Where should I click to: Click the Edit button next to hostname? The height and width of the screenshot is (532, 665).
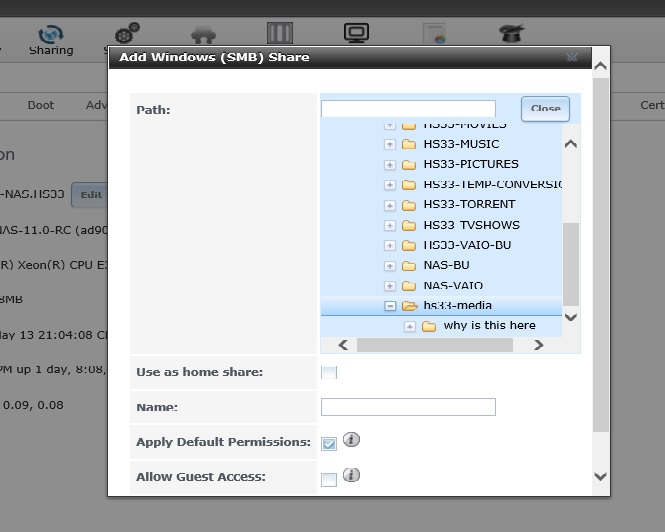89,195
